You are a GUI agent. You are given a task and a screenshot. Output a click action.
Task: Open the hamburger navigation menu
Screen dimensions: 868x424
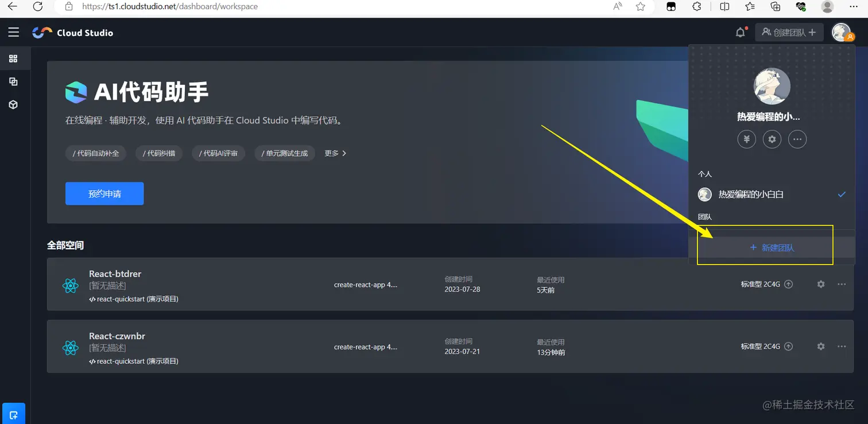coord(13,32)
